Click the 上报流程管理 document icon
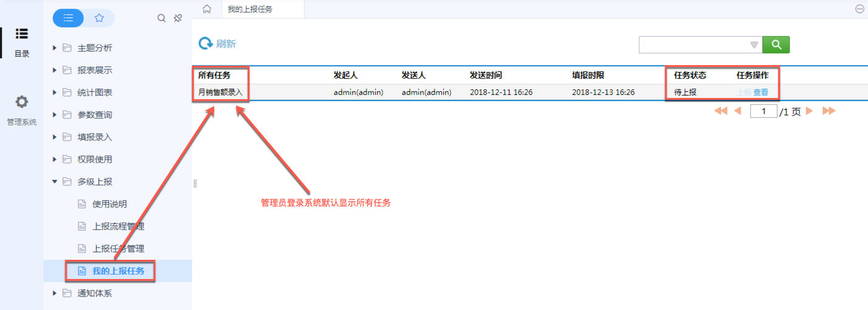868x310 pixels. [81, 226]
